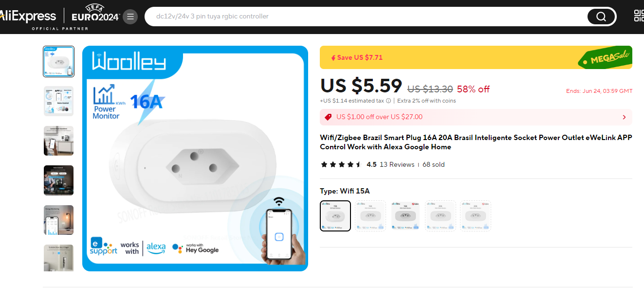
Task: Open the 13 Reviews link
Action: (397, 164)
